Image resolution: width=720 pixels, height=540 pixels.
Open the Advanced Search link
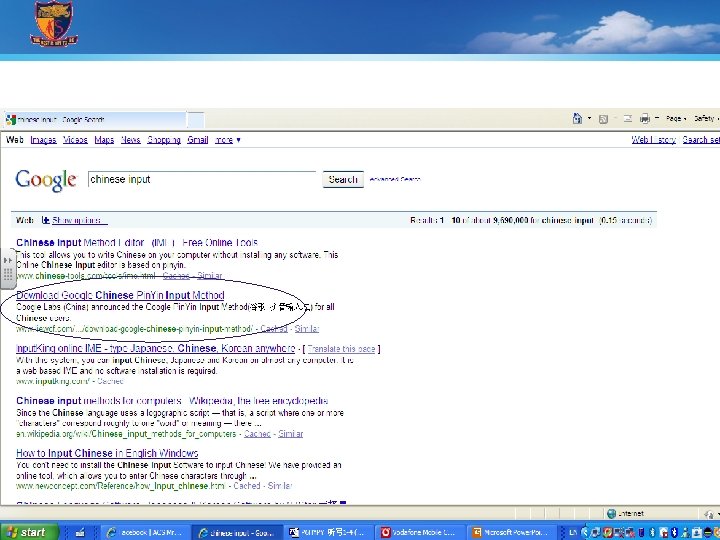coord(395,179)
